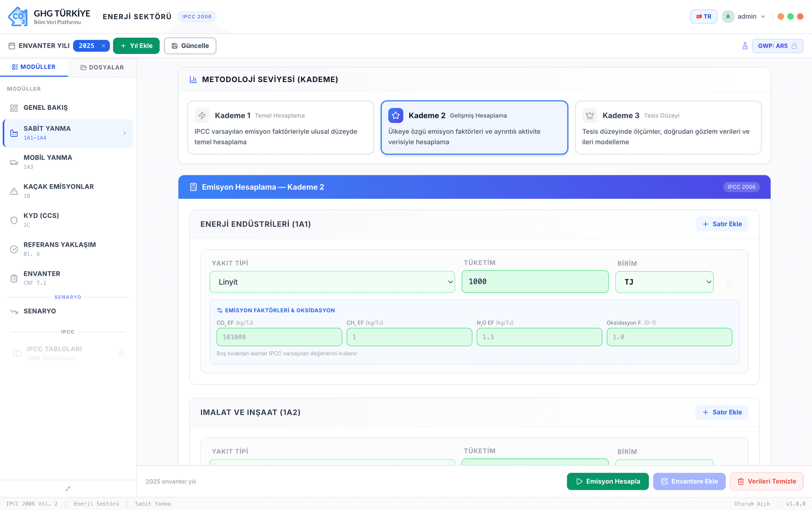Screen dimensions: 812x510
Task: Click the collapse sidebar arrows icon
Action: (x=68, y=488)
